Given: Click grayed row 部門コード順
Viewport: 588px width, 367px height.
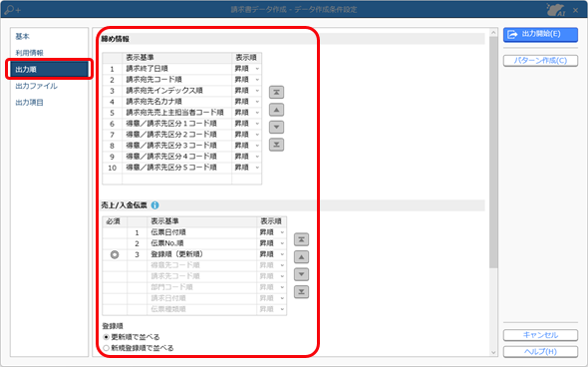Looking at the screenshot, I should tap(194, 287).
